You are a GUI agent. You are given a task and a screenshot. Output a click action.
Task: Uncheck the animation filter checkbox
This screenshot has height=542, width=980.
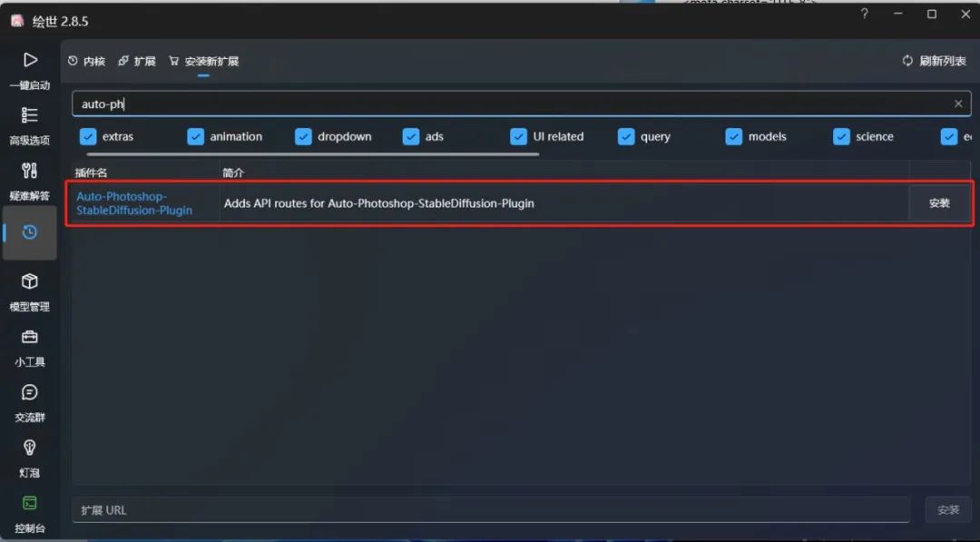196,136
